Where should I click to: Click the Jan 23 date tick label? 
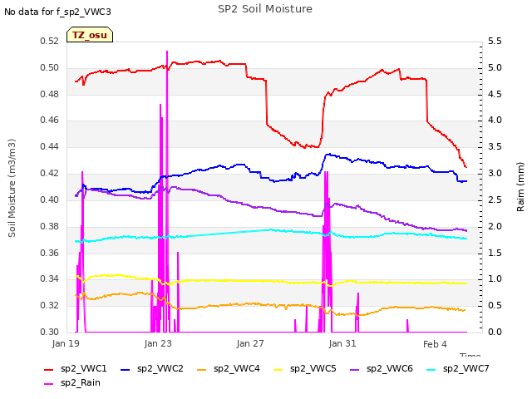click(158, 343)
